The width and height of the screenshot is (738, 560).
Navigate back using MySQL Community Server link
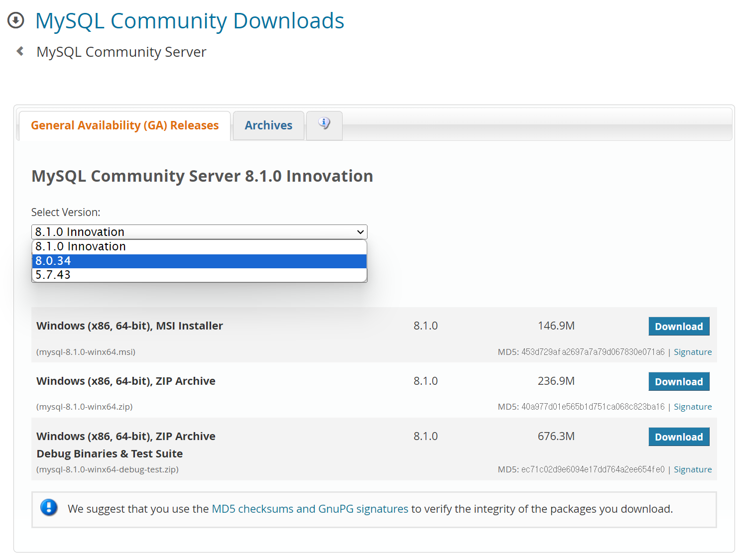121,51
